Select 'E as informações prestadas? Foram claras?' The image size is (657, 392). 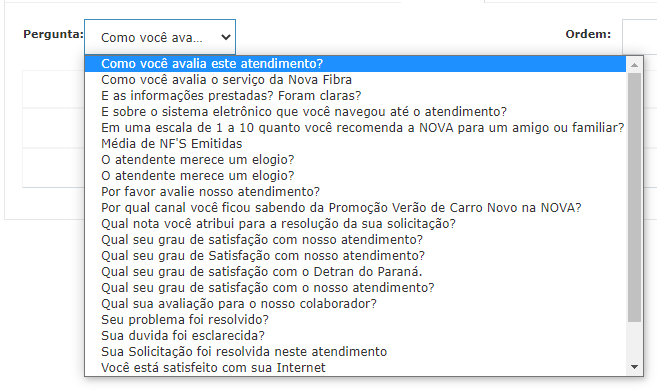coord(355,95)
